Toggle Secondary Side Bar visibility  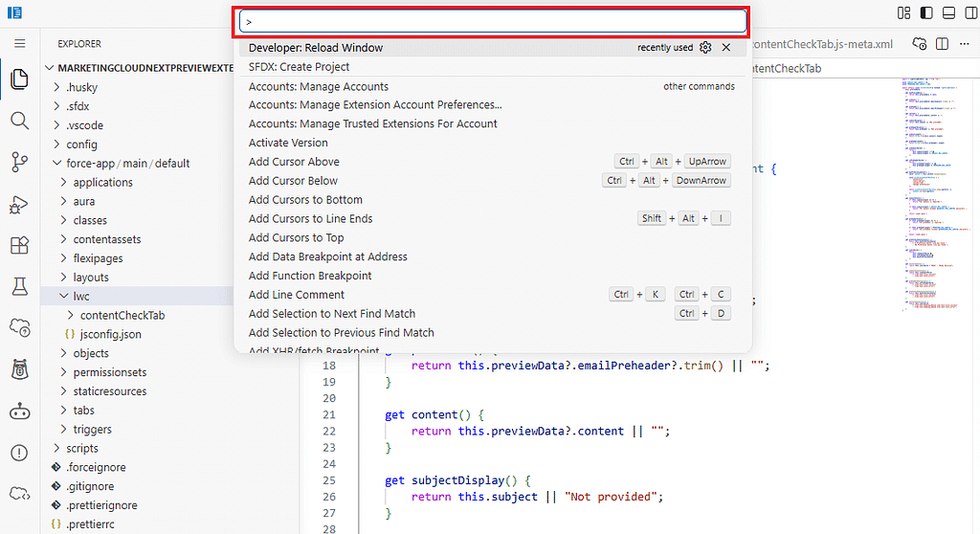(x=970, y=12)
